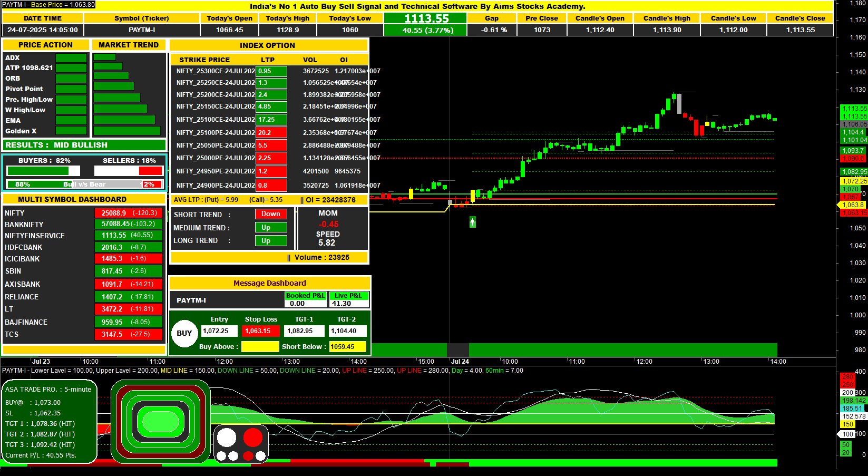Viewport: 868px width, 476px height.
Task: Click the Live P&L value 41.30
Action: 349,304
